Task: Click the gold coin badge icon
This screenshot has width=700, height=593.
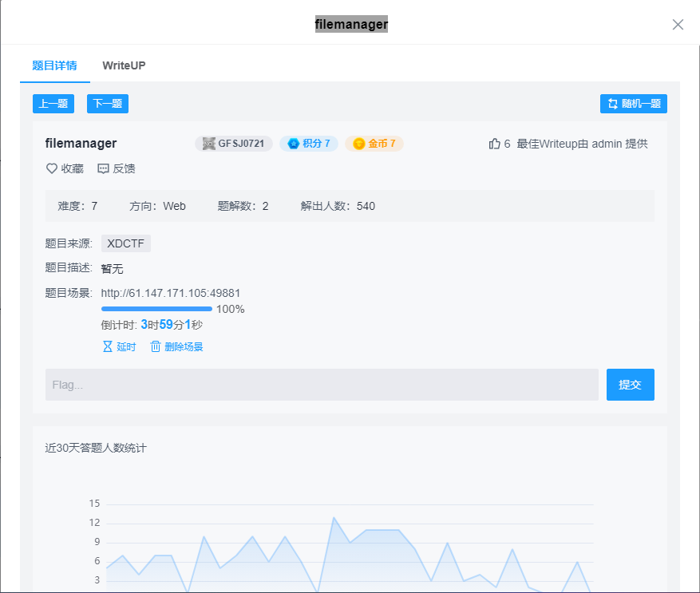Action: 359,144
